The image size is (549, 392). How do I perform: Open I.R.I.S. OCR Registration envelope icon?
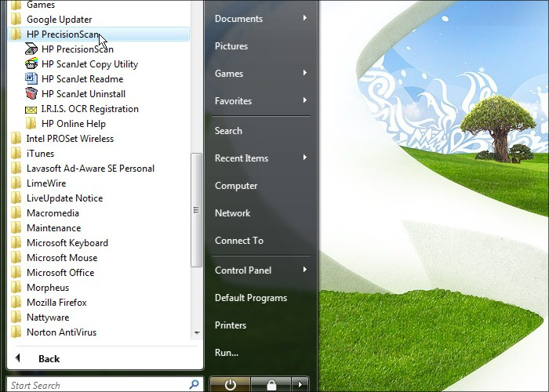click(x=31, y=109)
